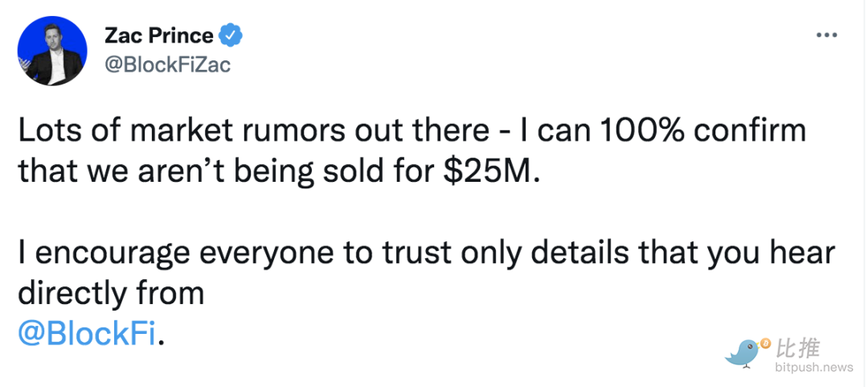Open Zac Prince's profile avatar photo
868x387 pixels.
tap(52, 51)
